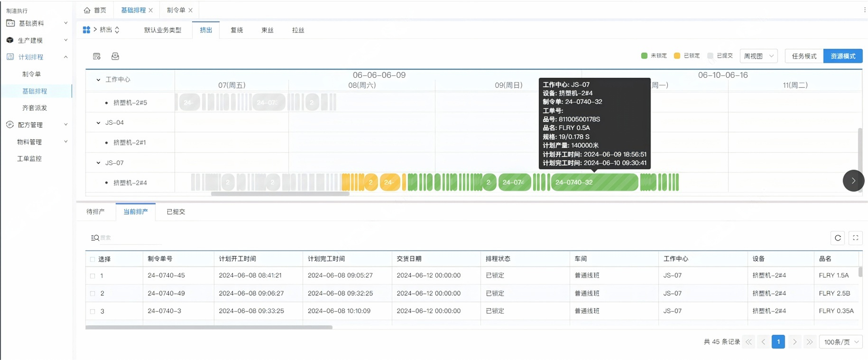Expand the 配方管理 menu chevron
The height and width of the screenshot is (360, 868).
tap(66, 124)
